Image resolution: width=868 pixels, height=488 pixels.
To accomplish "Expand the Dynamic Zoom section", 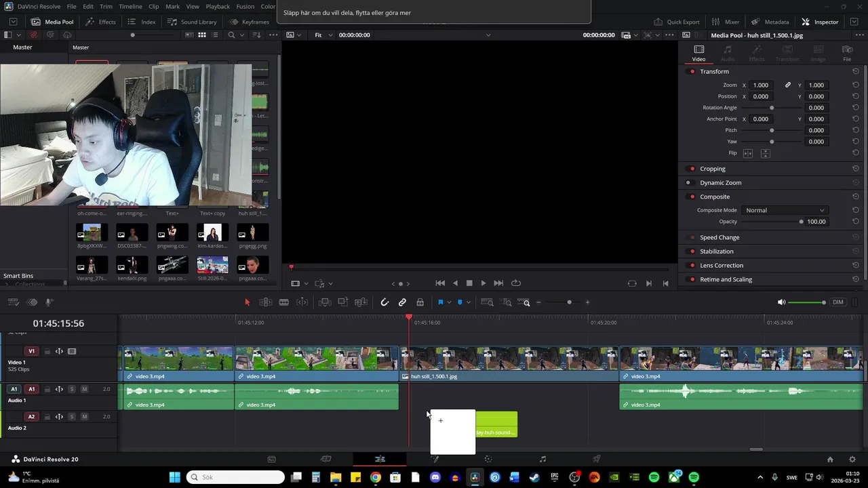I will (x=720, y=183).
